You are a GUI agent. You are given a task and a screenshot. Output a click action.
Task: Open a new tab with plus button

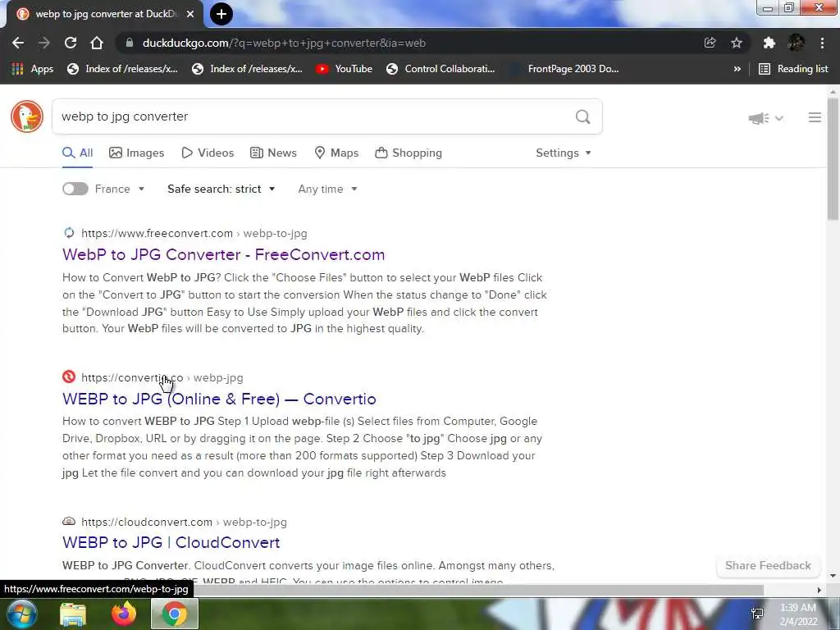point(221,14)
